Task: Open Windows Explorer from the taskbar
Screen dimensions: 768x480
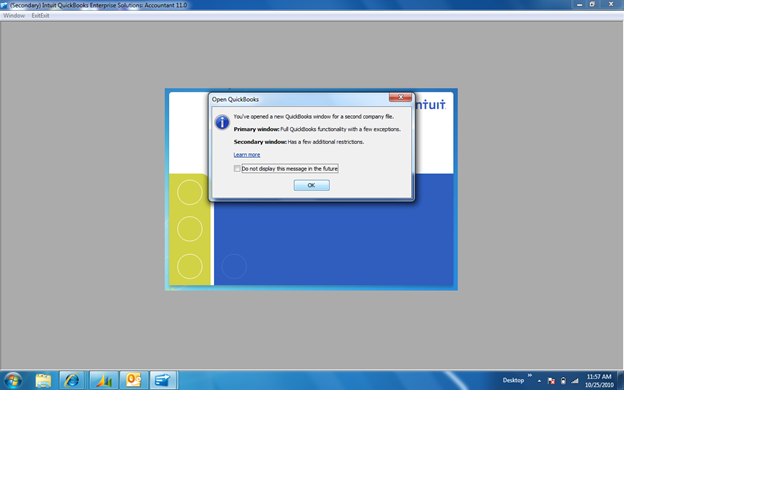Action: point(43,381)
